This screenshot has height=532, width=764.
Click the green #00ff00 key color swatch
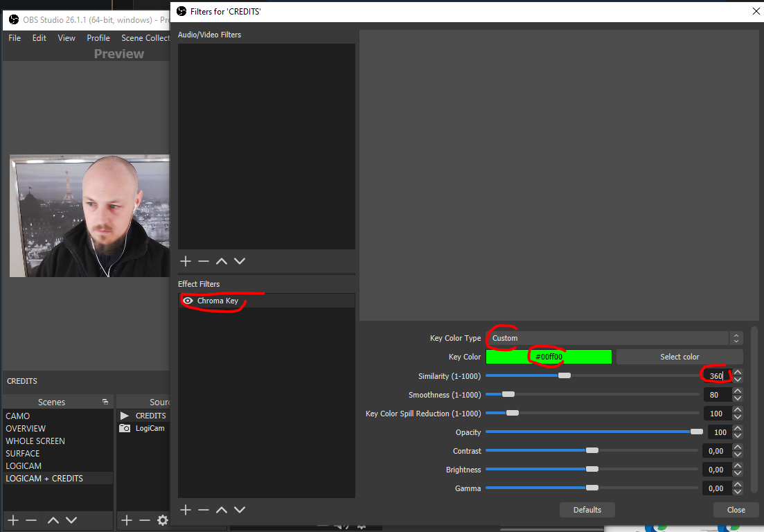[x=549, y=356]
